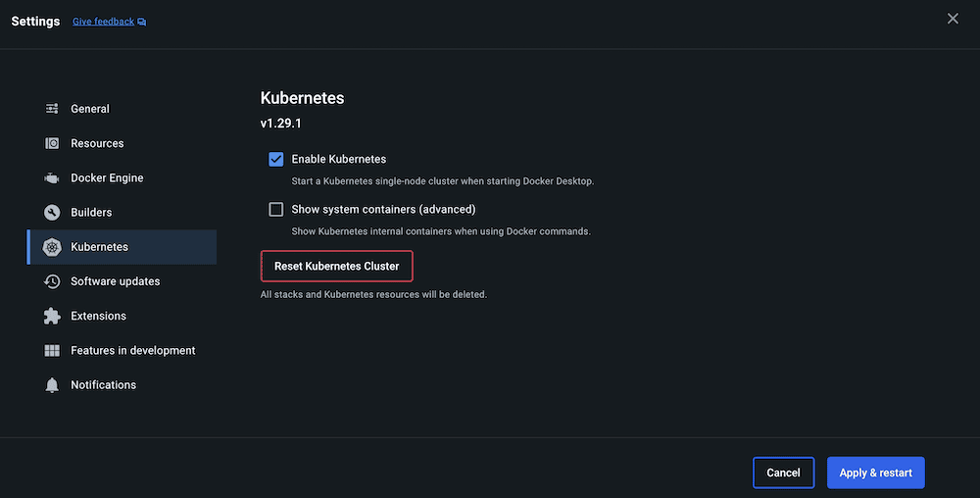Click the Extensions puzzle piece icon
Viewport: 980px width, 498px height.
click(52, 317)
